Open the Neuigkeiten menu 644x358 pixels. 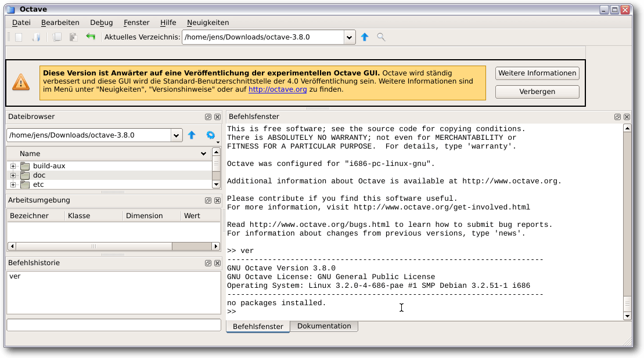(208, 23)
